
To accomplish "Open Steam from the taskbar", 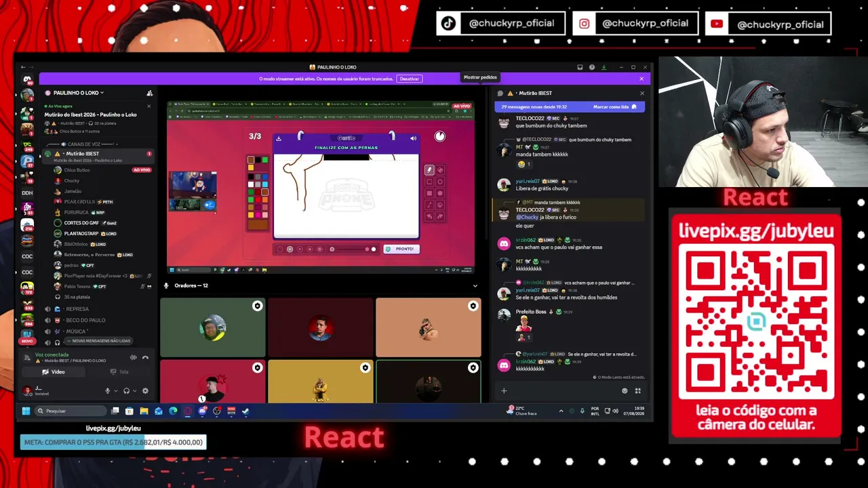I will tap(245, 411).
